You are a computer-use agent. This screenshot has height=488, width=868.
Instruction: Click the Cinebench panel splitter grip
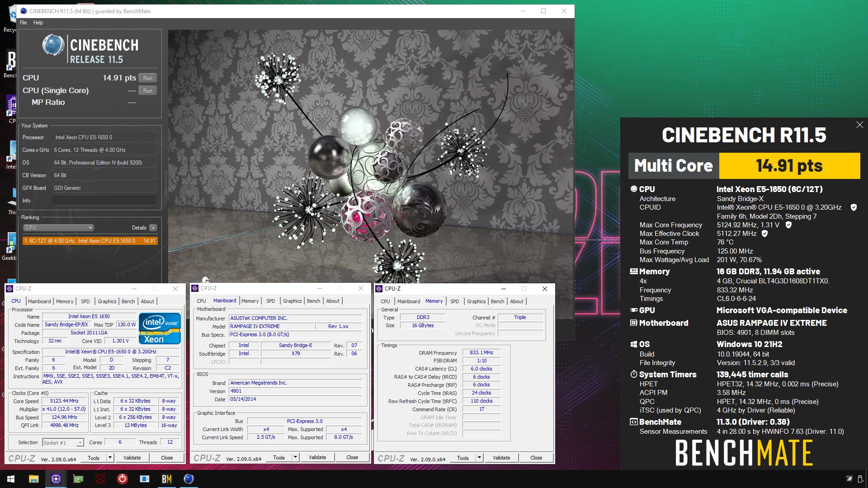[x=165, y=183]
